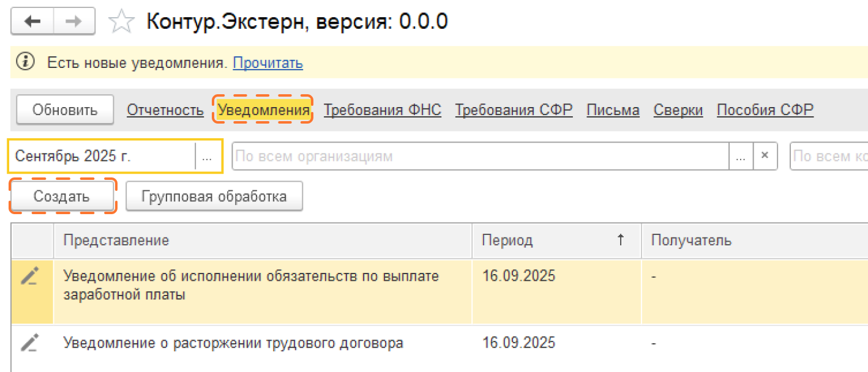The height and width of the screenshot is (372, 868).
Task: Add page to favorites with star icon
Action: point(121,23)
